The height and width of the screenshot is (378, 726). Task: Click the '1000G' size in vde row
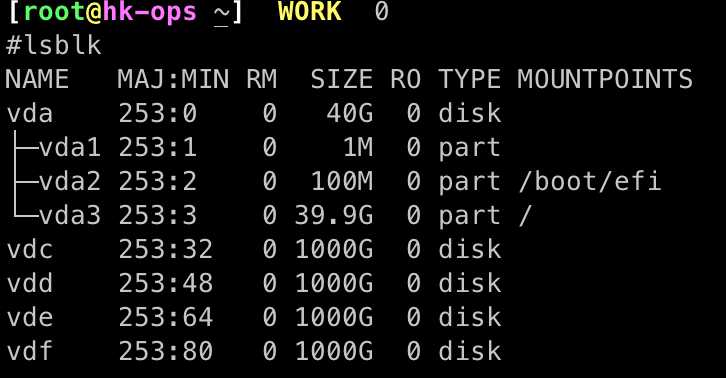click(x=334, y=317)
